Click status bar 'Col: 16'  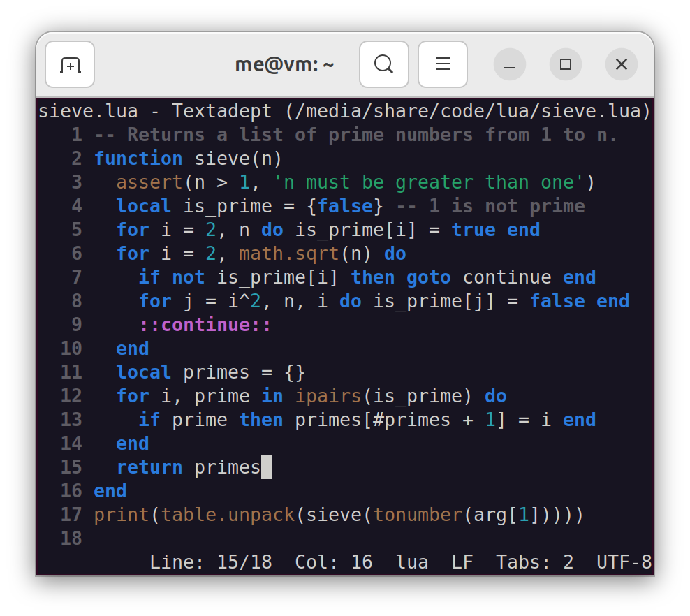[x=334, y=562]
